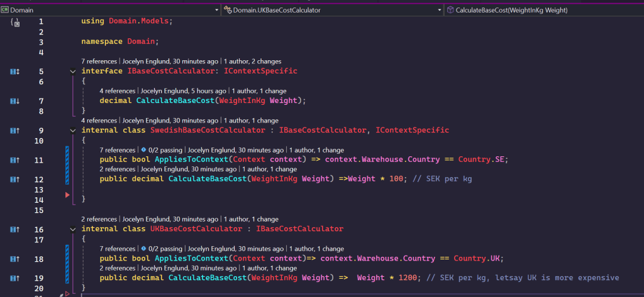The width and height of the screenshot is (644, 297).
Task: Click the red bookmark marker near line 14
Action: [x=68, y=196]
